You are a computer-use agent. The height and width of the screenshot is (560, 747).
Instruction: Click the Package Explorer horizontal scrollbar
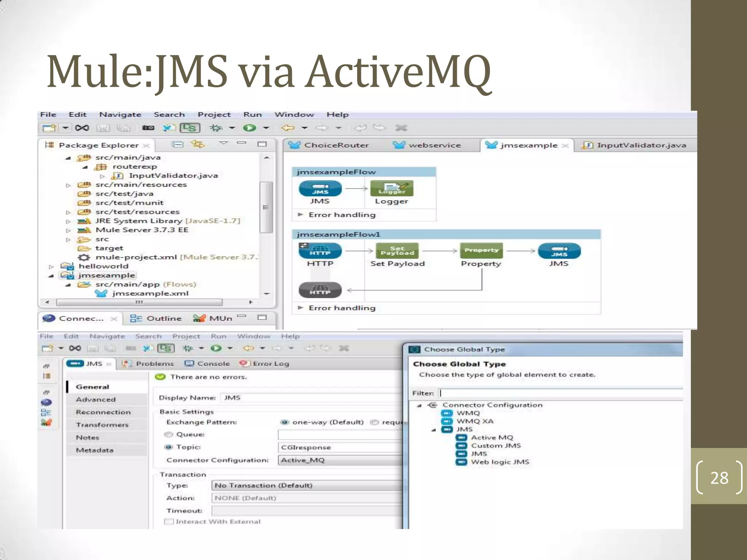click(x=139, y=302)
